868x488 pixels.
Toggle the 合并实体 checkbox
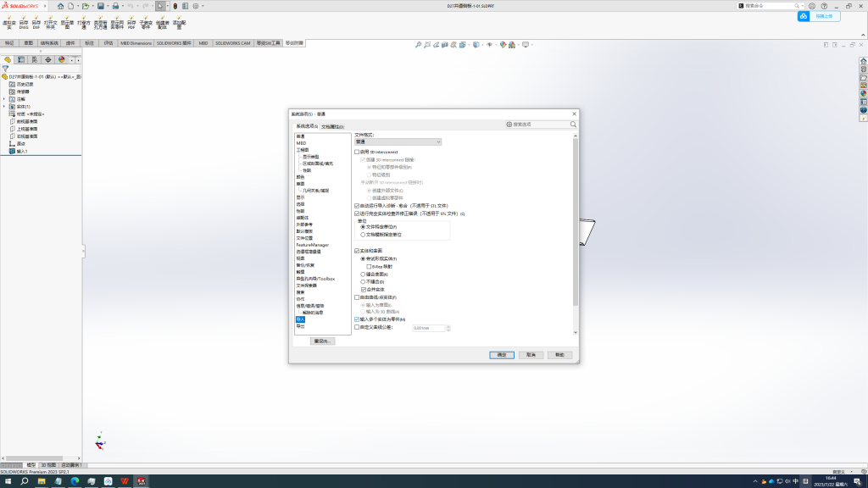click(364, 290)
